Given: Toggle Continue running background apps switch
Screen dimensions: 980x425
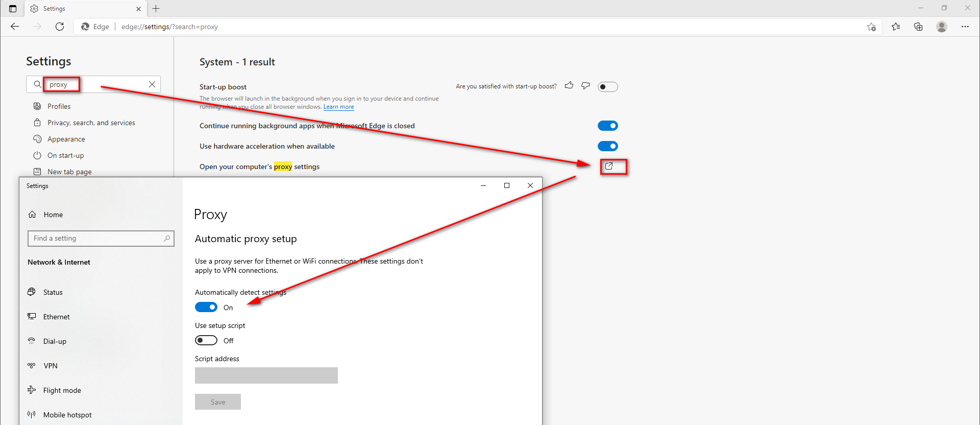Looking at the screenshot, I should click(608, 126).
